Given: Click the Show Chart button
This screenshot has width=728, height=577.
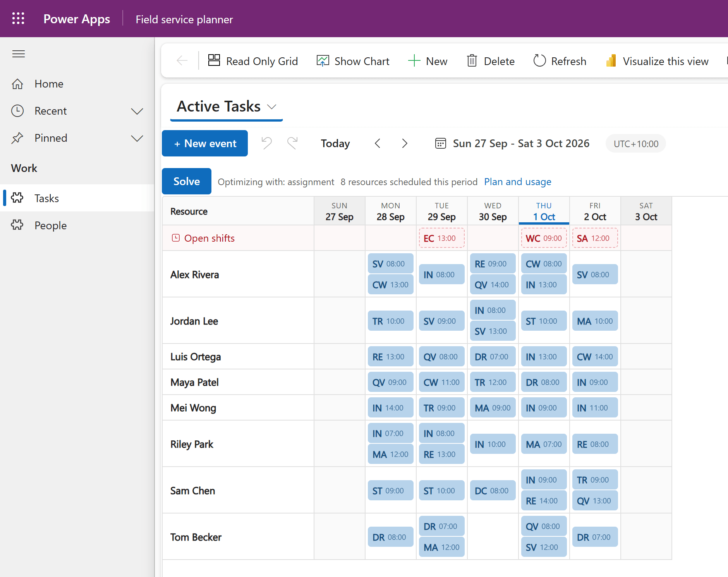Looking at the screenshot, I should pos(353,61).
